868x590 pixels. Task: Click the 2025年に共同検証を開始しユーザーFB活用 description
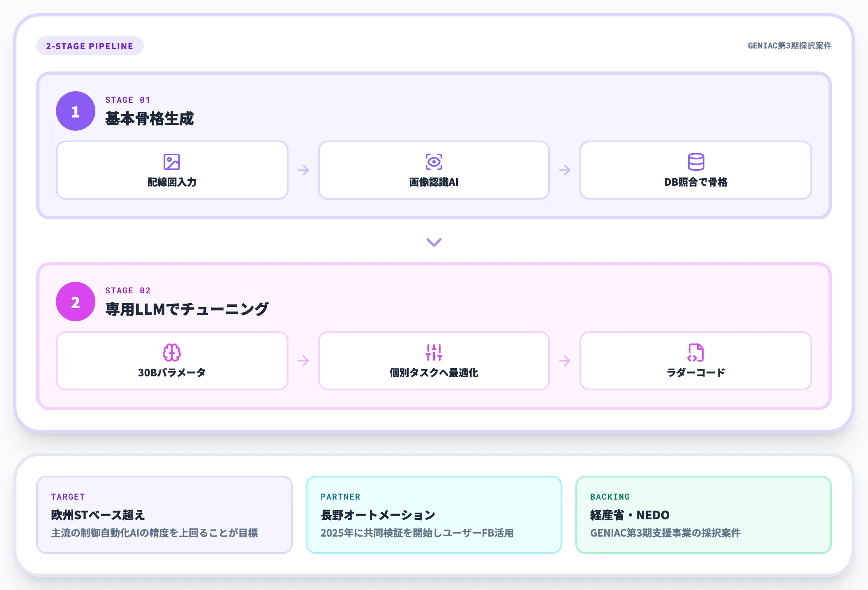[417, 533]
